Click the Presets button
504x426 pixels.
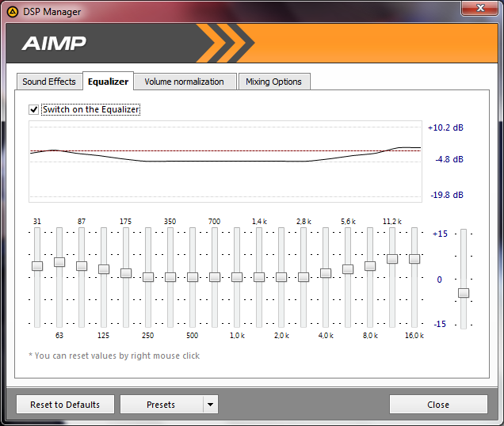[162, 405]
